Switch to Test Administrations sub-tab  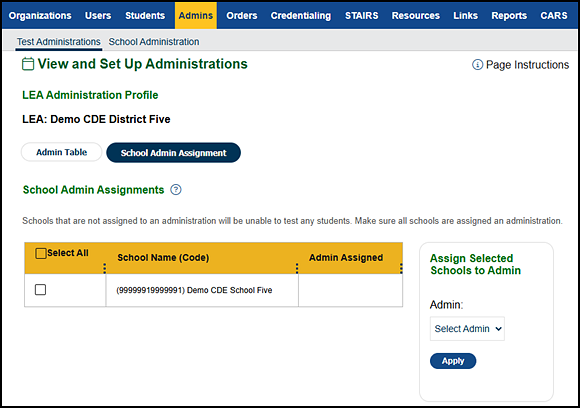58,42
